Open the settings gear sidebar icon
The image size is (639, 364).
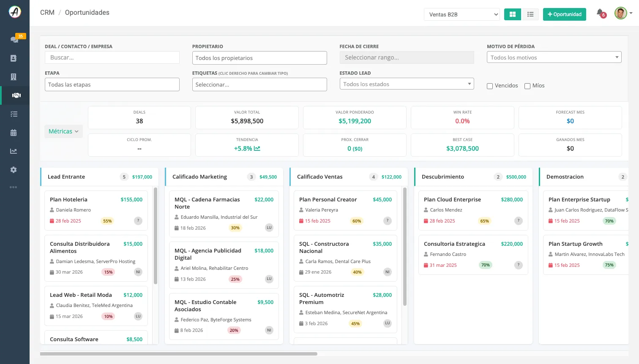pyautogui.click(x=14, y=170)
